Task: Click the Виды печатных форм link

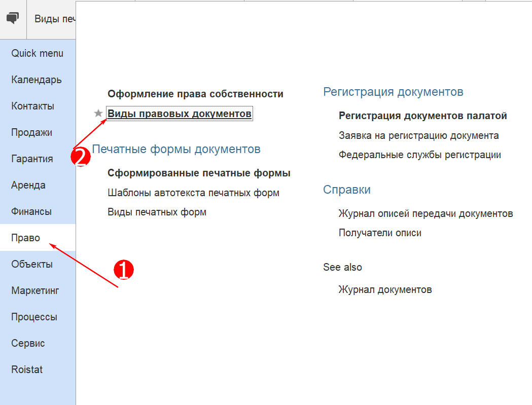Action: (157, 212)
